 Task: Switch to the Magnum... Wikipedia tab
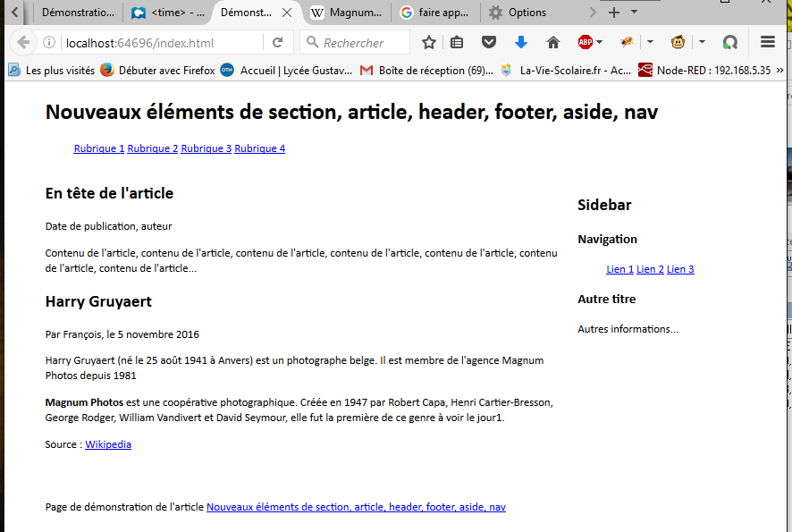click(347, 13)
